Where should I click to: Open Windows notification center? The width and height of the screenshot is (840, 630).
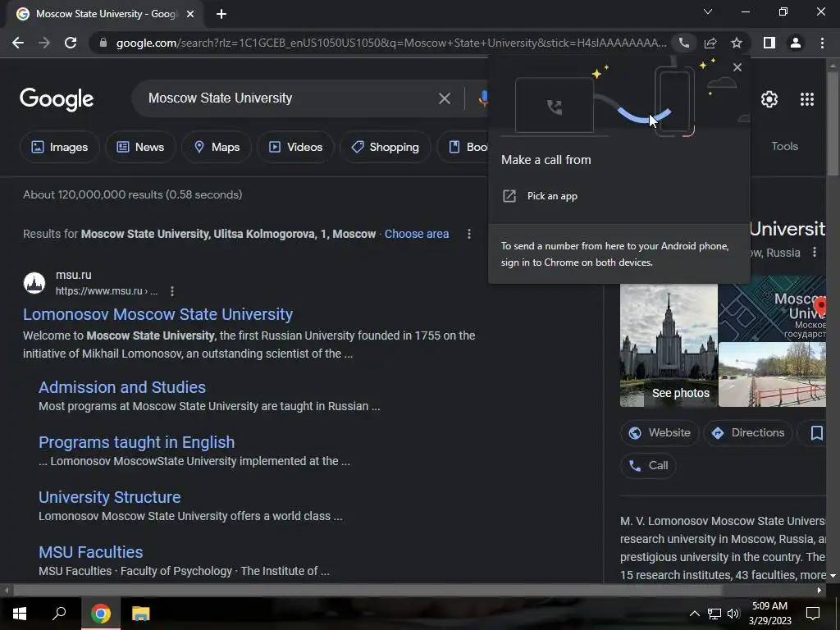(x=813, y=614)
